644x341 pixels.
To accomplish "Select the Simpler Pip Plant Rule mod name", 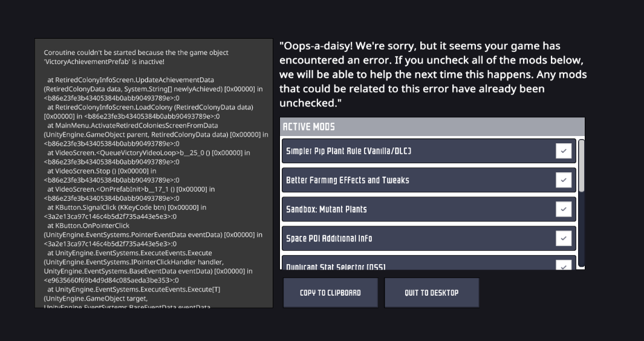I will 348,151.
